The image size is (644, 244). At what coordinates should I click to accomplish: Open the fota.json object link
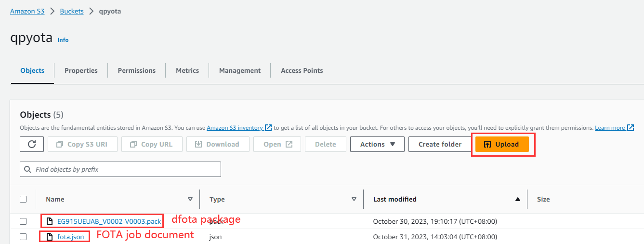click(x=70, y=237)
